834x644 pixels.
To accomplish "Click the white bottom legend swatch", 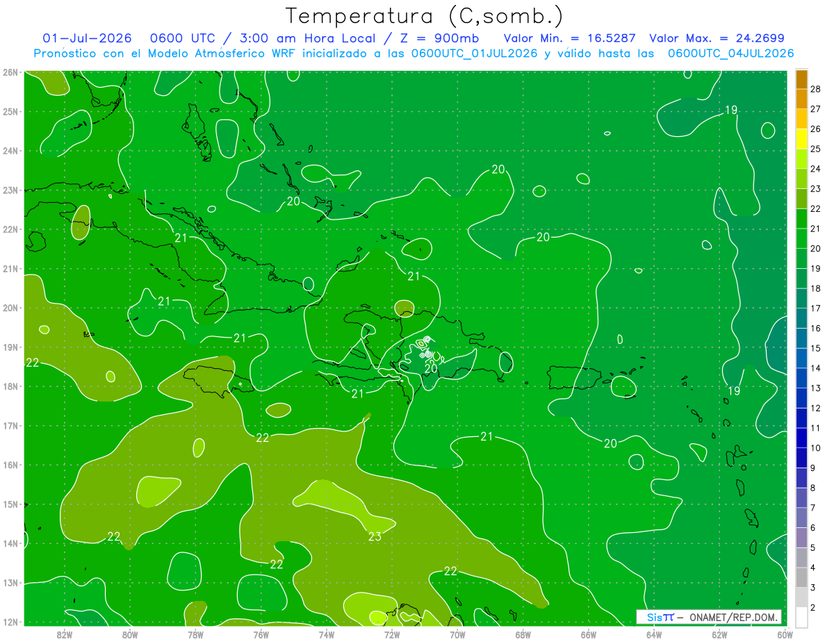I will tap(802, 617).
